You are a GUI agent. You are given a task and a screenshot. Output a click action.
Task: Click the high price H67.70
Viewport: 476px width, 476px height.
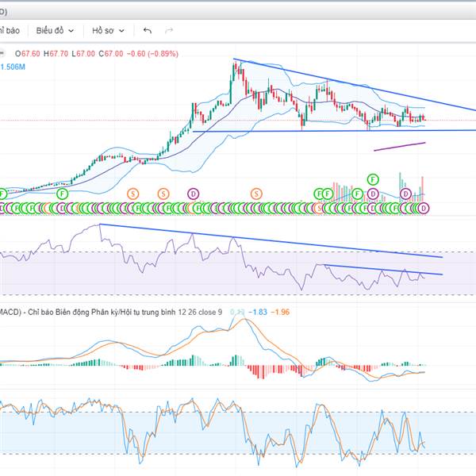coord(56,54)
